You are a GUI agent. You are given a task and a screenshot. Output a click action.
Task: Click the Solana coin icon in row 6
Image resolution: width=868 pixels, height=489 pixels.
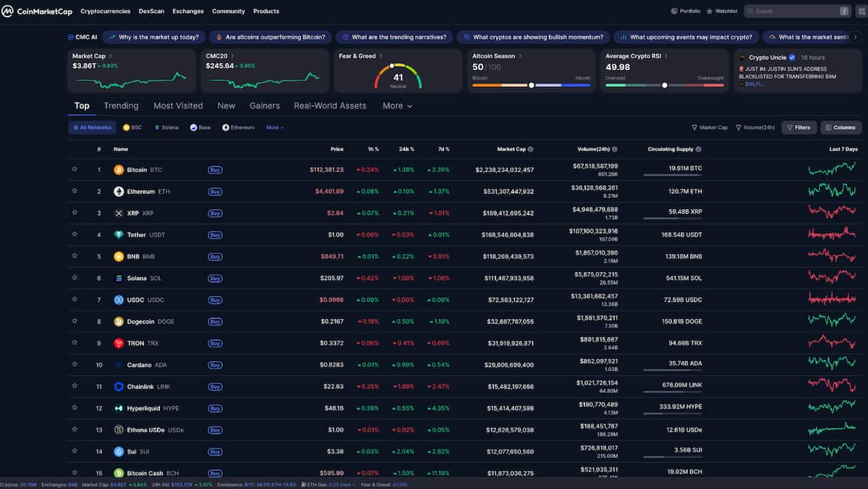pyautogui.click(x=119, y=278)
